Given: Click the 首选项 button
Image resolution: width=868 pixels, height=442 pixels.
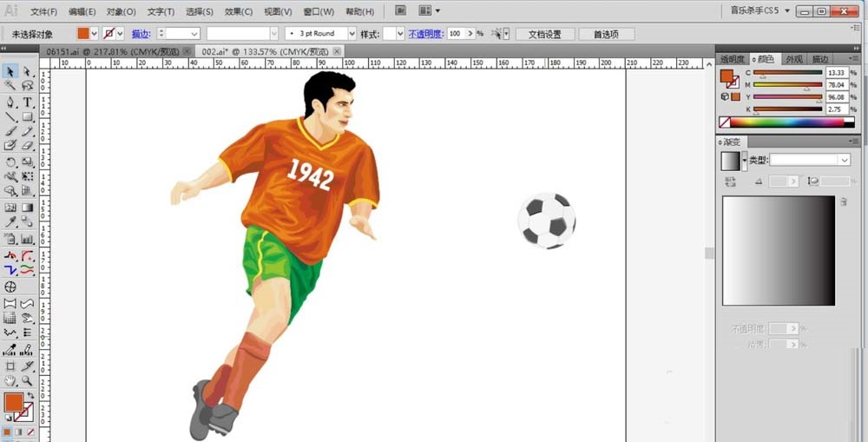Looking at the screenshot, I should click(x=605, y=34).
